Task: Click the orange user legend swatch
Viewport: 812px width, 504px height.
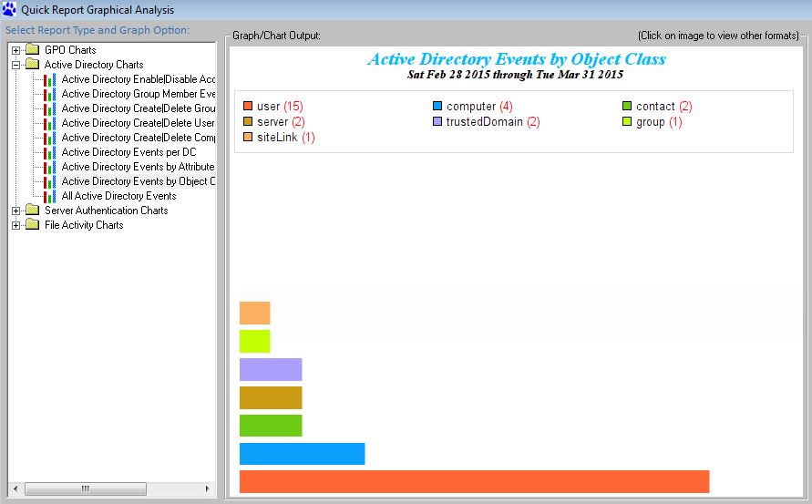Action: coord(248,107)
